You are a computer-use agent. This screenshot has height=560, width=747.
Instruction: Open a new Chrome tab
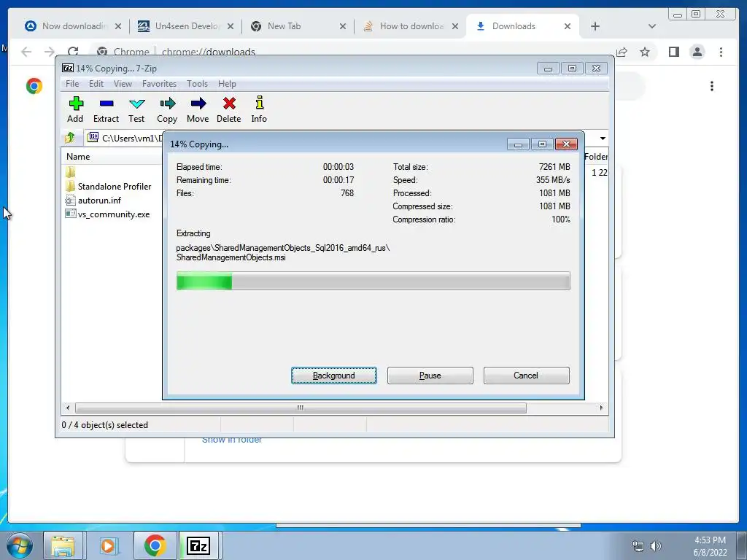[x=595, y=26]
